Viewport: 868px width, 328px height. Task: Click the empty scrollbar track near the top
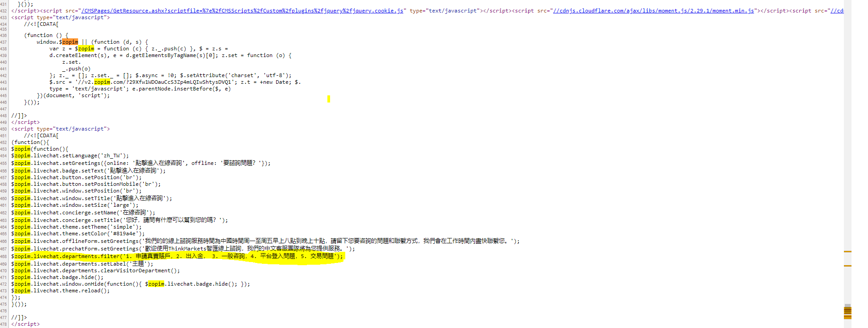(x=847, y=45)
